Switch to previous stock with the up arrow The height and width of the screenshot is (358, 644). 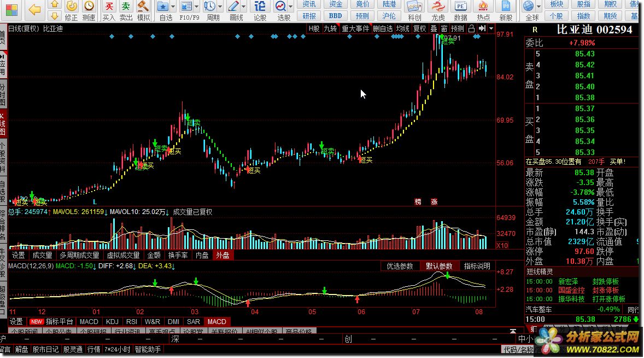(x=54, y=4)
